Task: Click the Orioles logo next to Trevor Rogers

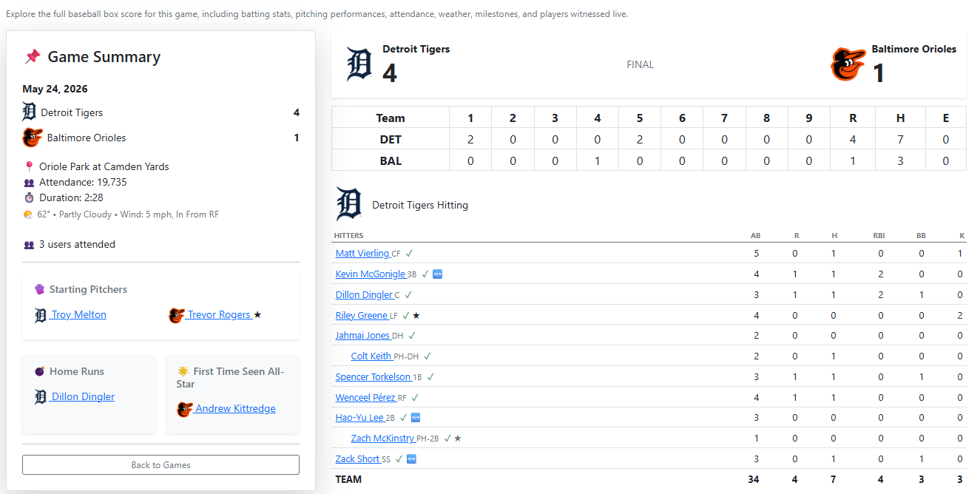Action: (176, 315)
